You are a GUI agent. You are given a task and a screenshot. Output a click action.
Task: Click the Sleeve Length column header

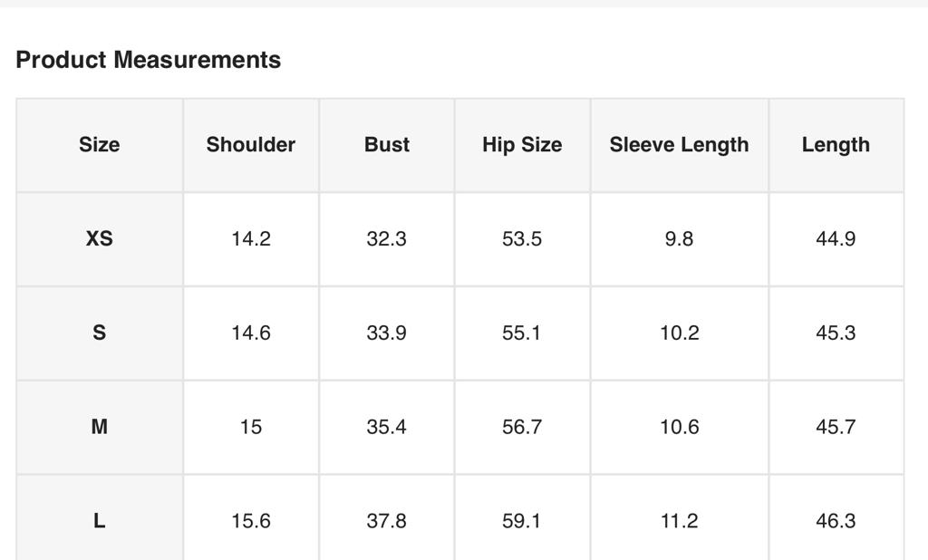coord(679,145)
